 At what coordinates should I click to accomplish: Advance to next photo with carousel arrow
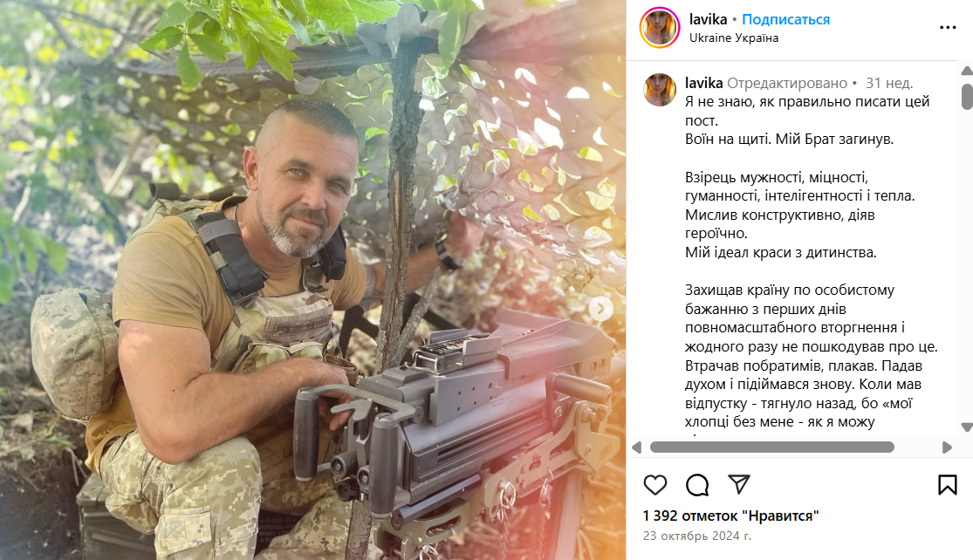click(x=600, y=308)
